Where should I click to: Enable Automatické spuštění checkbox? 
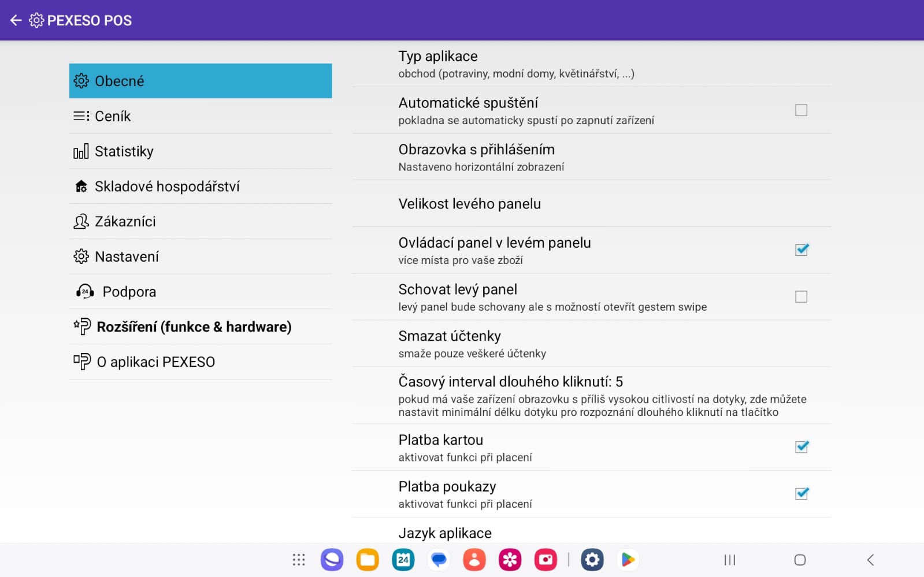click(801, 110)
